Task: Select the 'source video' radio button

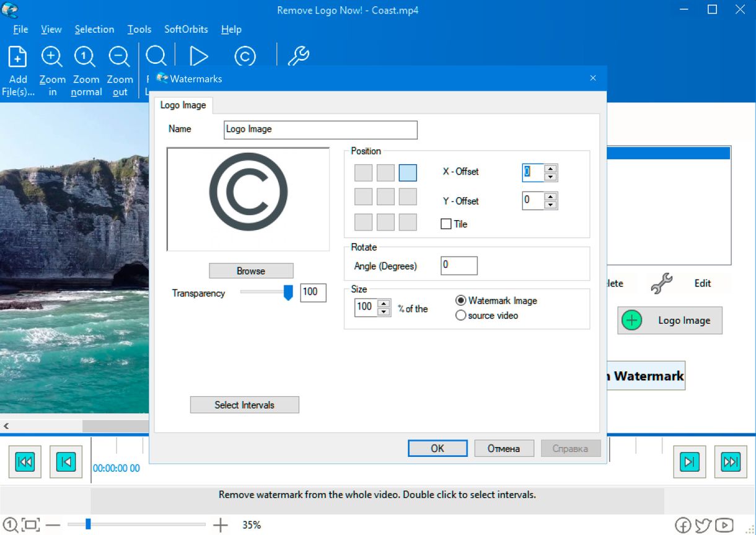Action: [x=460, y=315]
